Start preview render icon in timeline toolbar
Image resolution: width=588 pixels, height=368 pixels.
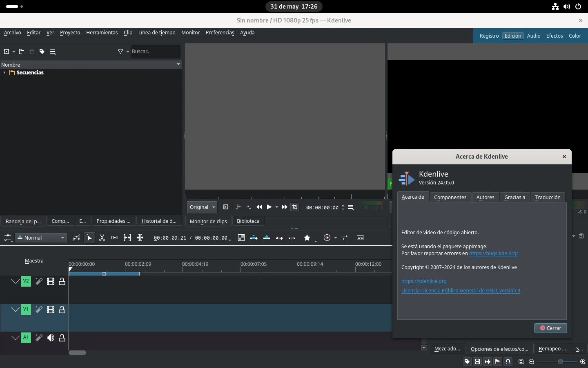click(x=327, y=238)
